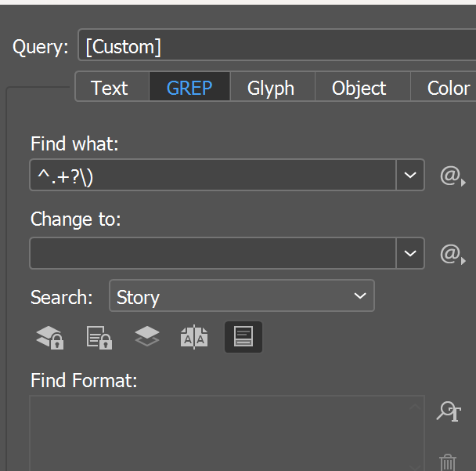
Task: Expand the Find what history dropdown
Action: (410, 176)
